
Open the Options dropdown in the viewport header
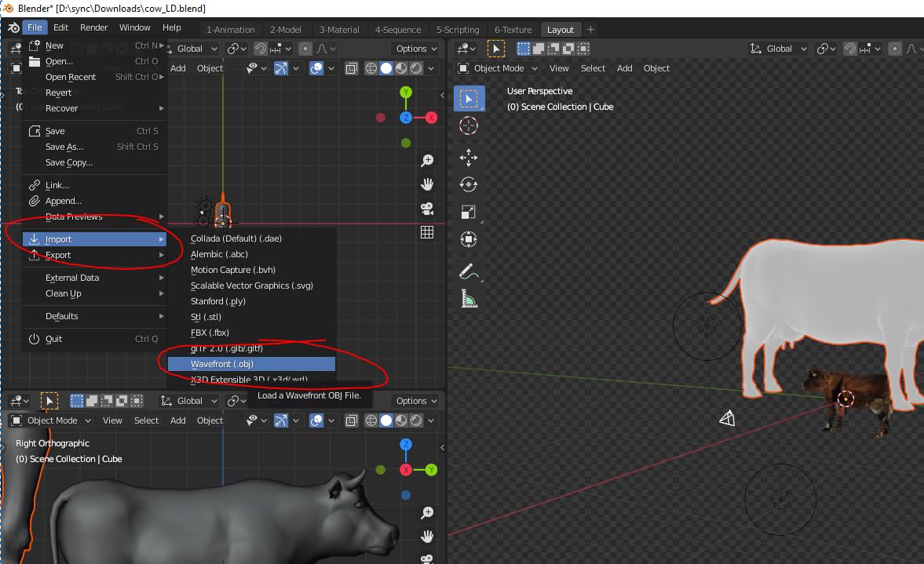pyautogui.click(x=415, y=49)
